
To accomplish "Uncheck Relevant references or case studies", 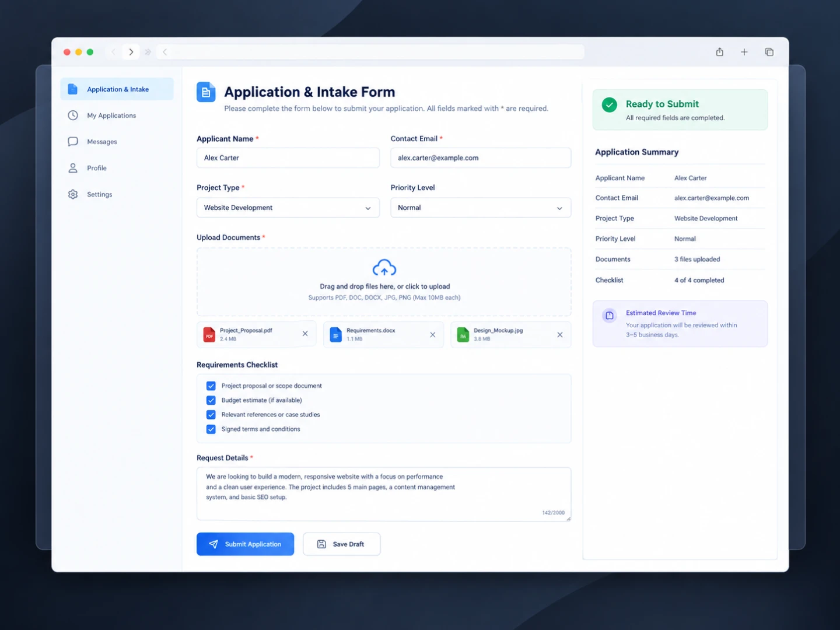I will 211,415.
